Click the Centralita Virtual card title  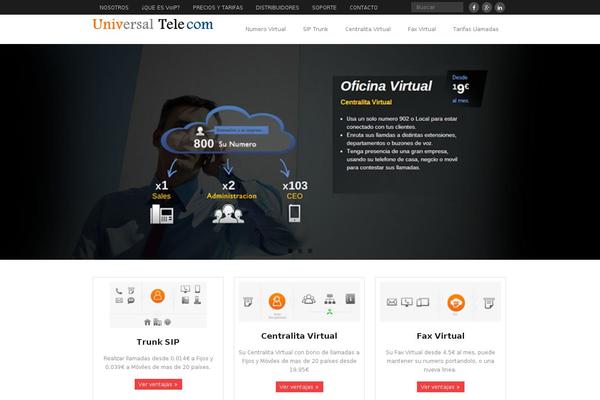pos(299,336)
